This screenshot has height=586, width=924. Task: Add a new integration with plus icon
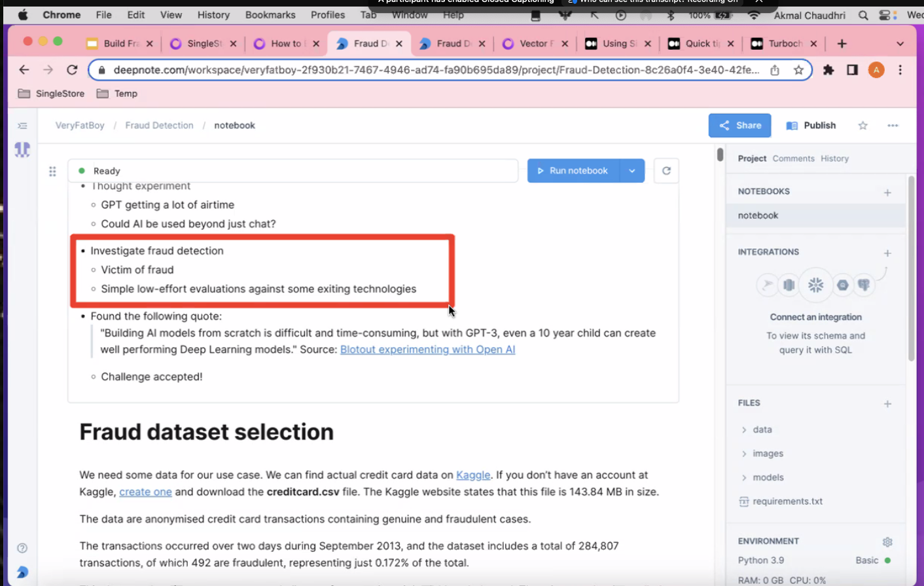[x=887, y=253]
